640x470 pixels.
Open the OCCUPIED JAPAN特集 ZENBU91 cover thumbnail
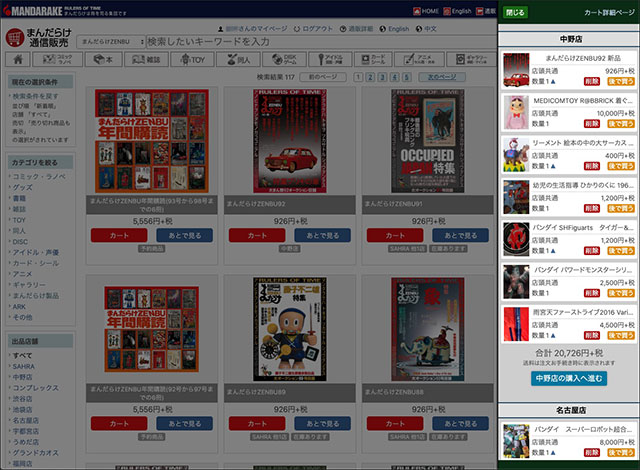(x=427, y=141)
